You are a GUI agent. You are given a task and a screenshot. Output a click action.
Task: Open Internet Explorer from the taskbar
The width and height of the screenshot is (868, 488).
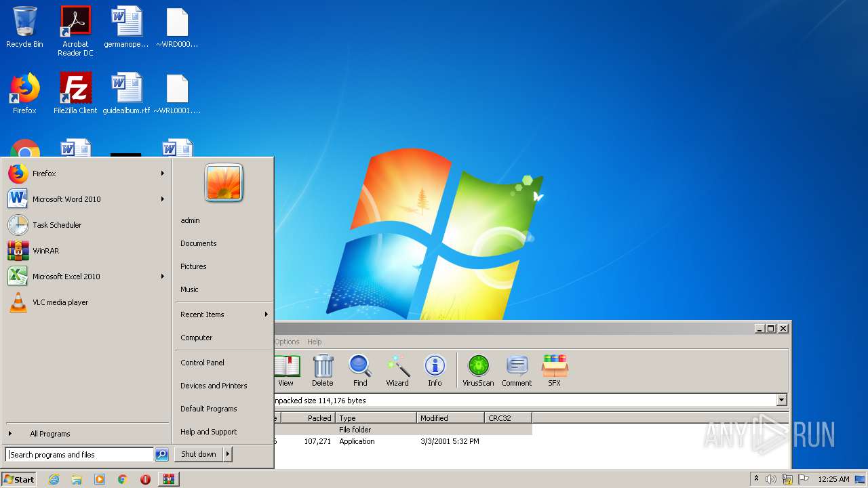coord(54,479)
